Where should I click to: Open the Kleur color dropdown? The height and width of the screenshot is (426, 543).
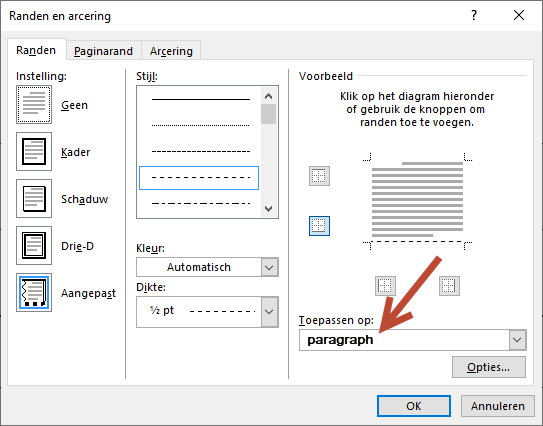(x=207, y=267)
